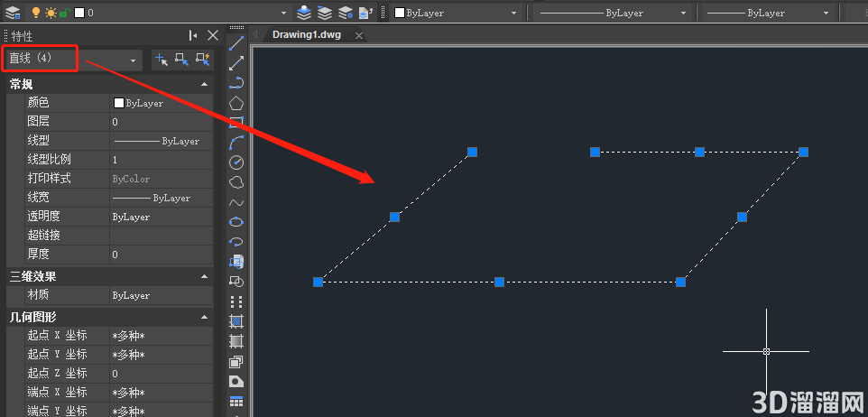Toggle the layer on/off lightbulb
868x417 pixels.
(36, 12)
